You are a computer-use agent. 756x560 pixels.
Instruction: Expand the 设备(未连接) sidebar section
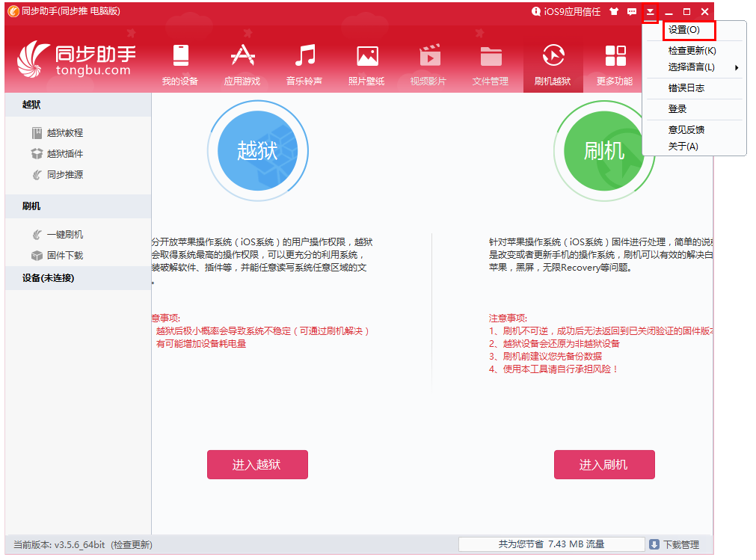coord(78,278)
